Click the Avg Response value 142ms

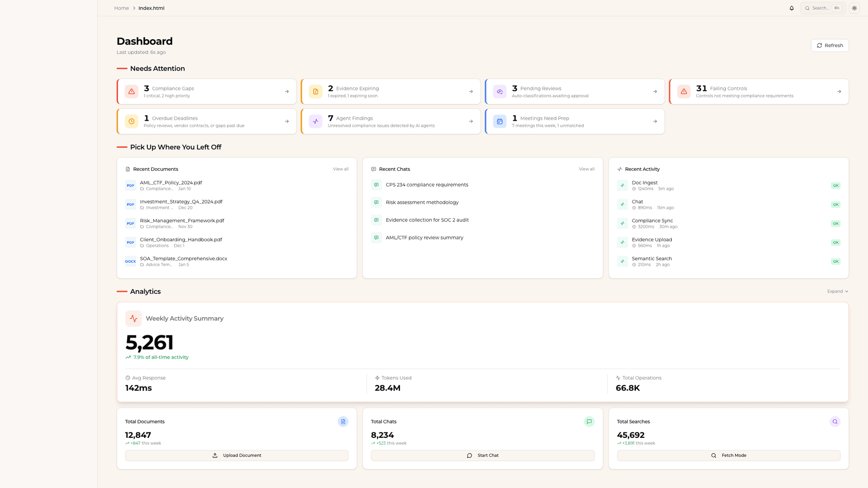pyautogui.click(x=138, y=388)
